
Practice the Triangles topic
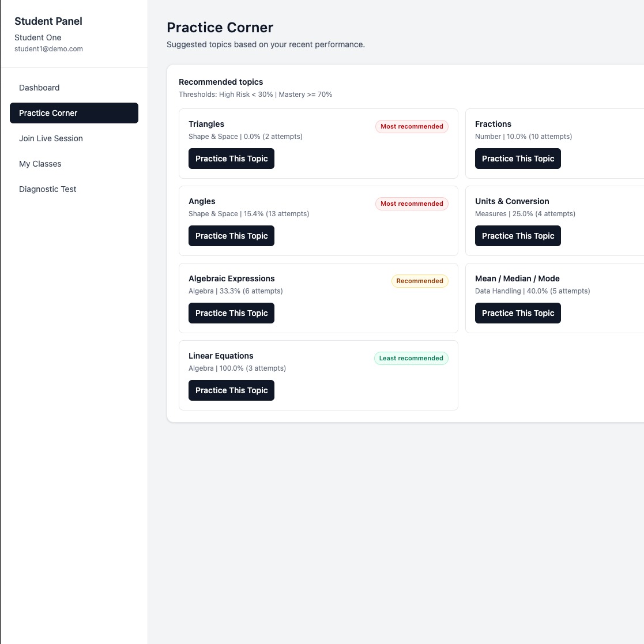tap(231, 159)
